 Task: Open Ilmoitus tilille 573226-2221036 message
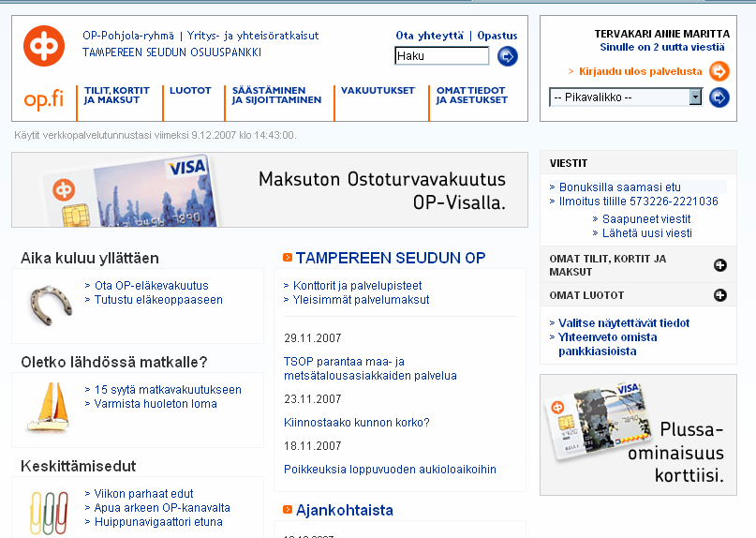pyautogui.click(x=638, y=202)
